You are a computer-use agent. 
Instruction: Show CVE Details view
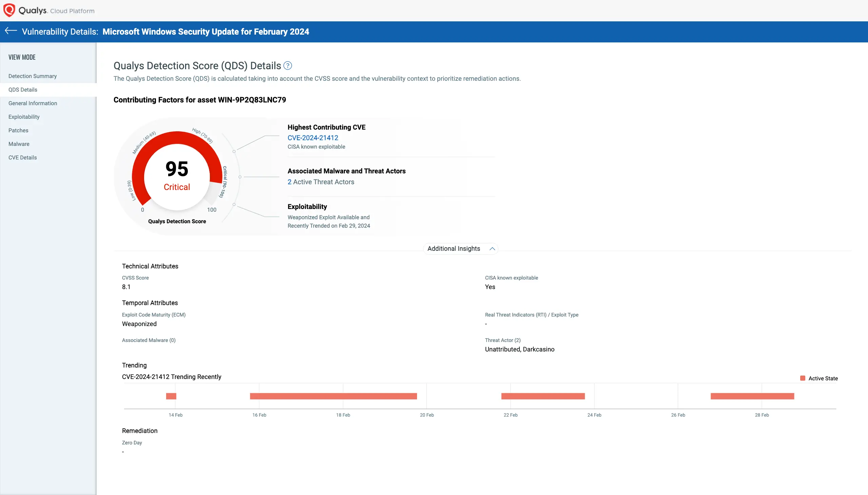point(23,158)
